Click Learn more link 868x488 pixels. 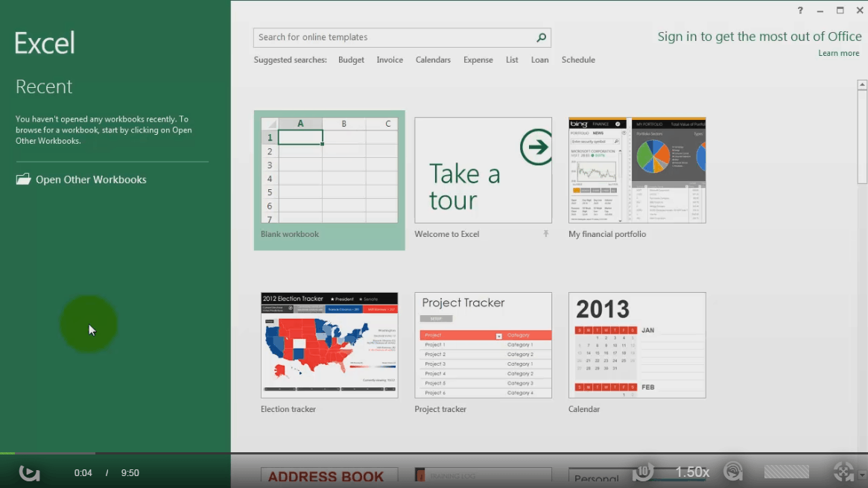point(839,53)
